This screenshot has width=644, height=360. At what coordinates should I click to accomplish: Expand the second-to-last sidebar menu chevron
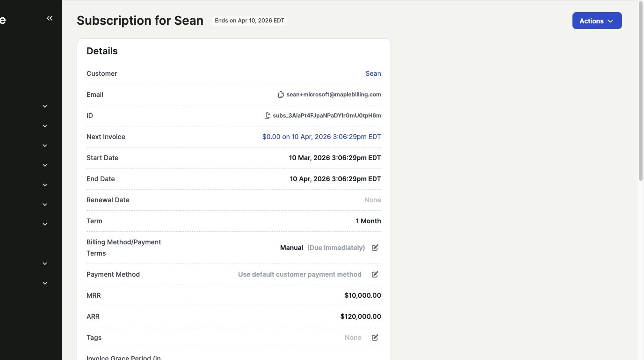[45, 264]
